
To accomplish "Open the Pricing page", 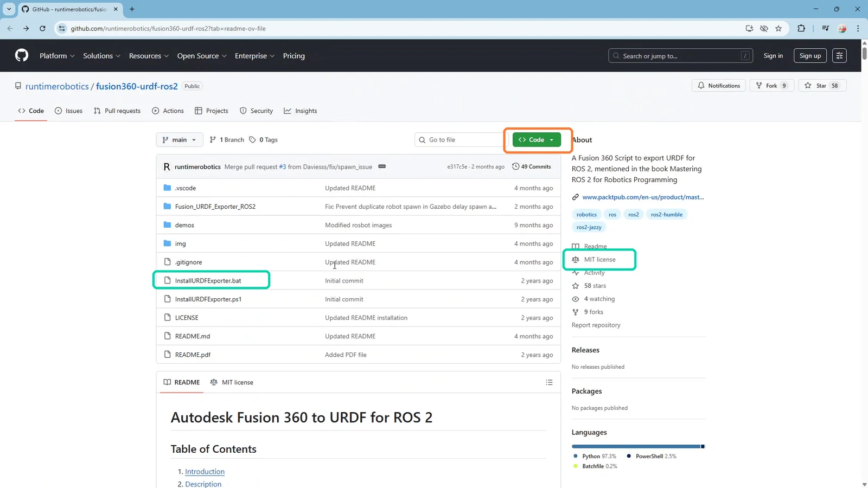I will pos(293,56).
